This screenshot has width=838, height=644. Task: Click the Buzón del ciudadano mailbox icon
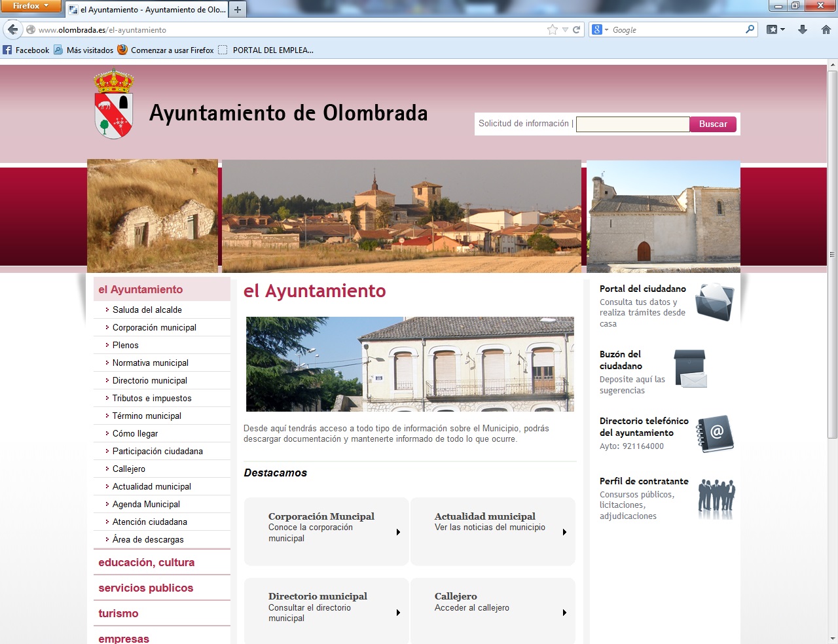(690, 368)
